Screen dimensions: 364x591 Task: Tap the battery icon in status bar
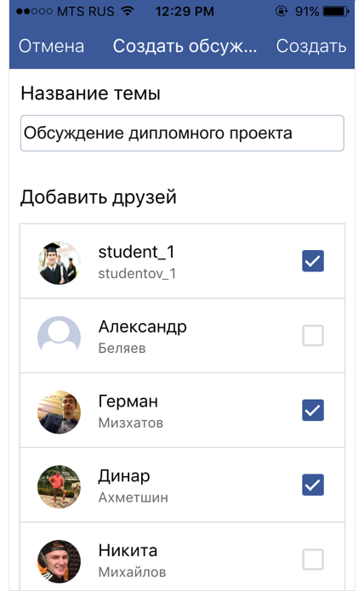[336, 11]
